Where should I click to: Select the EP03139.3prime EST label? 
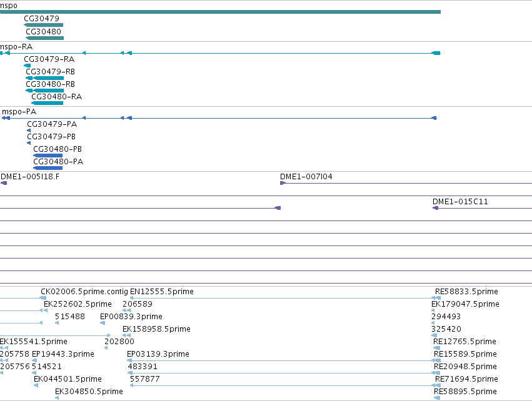(x=158, y=355)
